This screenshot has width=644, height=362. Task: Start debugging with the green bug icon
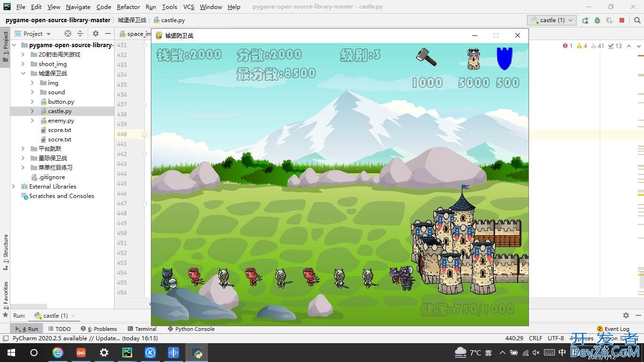pyautogui.click(x=597, y=20)
